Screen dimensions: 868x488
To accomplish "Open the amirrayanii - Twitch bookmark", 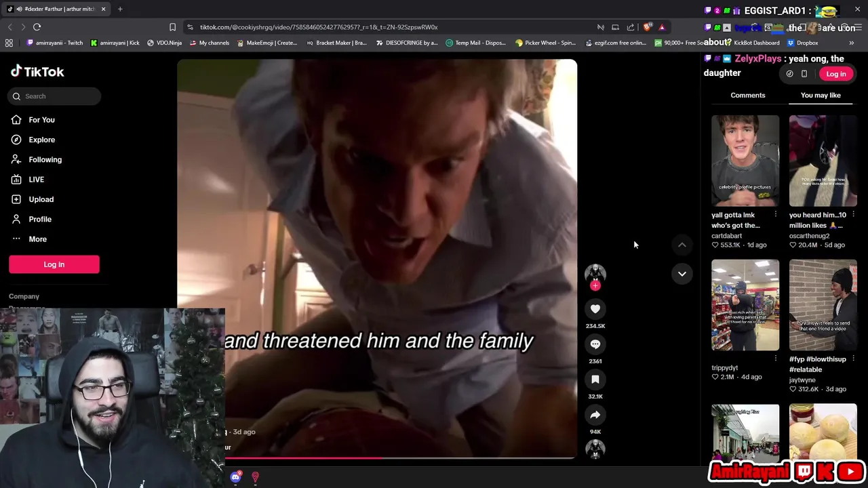I will click(55, 43).
